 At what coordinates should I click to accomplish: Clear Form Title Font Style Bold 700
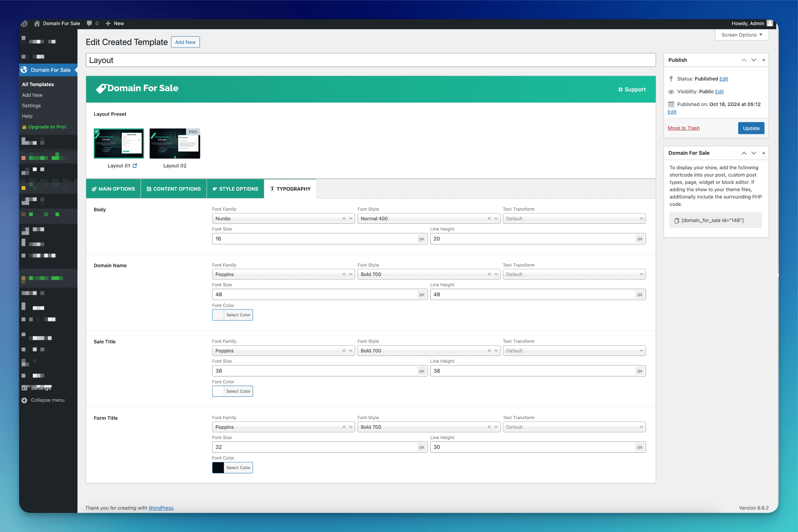(489, 427)
